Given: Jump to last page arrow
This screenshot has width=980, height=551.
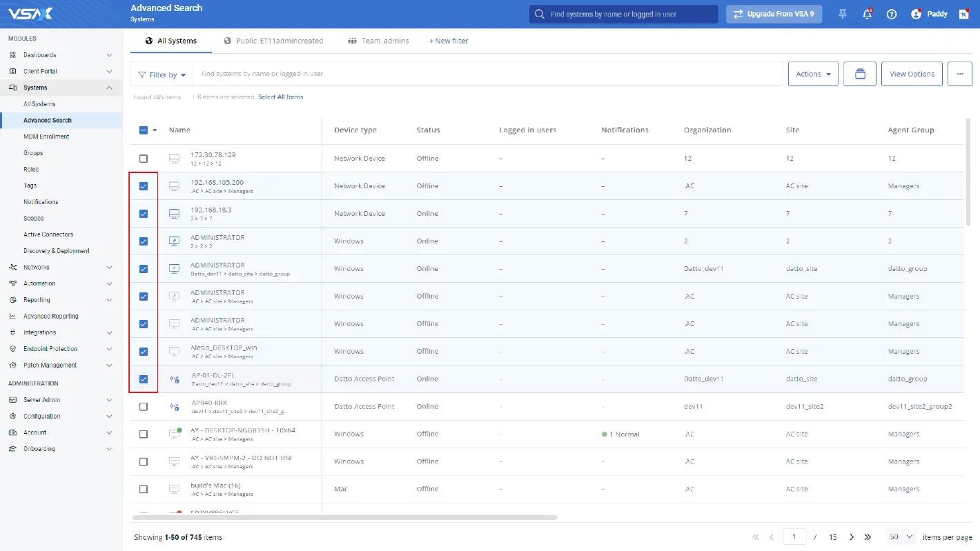Looking at the screenshot, I should click(x=868, y=537).
